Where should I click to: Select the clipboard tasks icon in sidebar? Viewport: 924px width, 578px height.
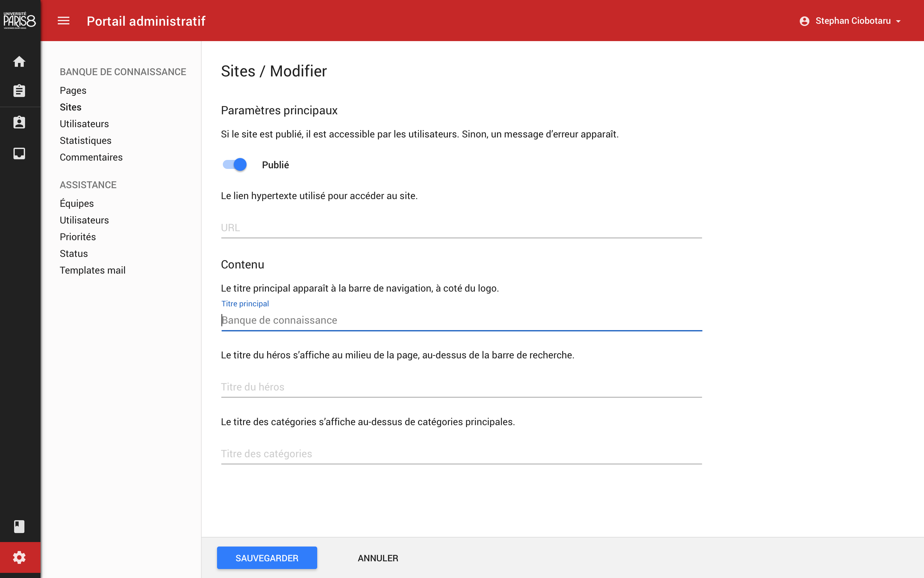(19, 91)
